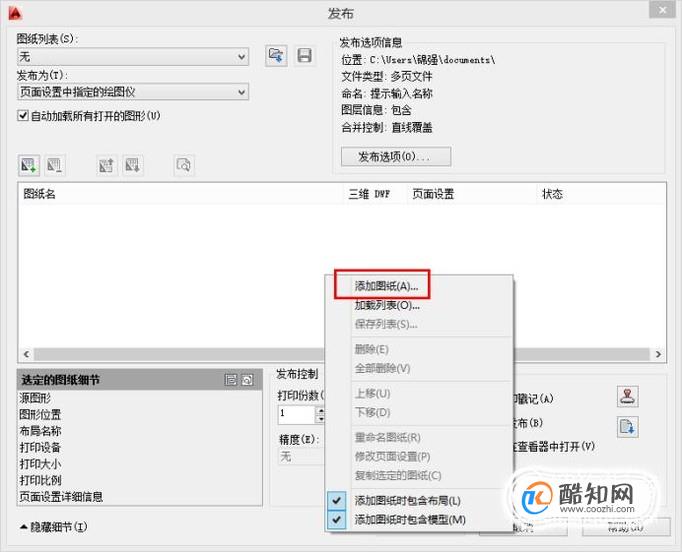Screen dimensions: 682x552
Task: Choose 保存列表(S)... menu entry
Action: pyautogui.click(x=386, y=324)
